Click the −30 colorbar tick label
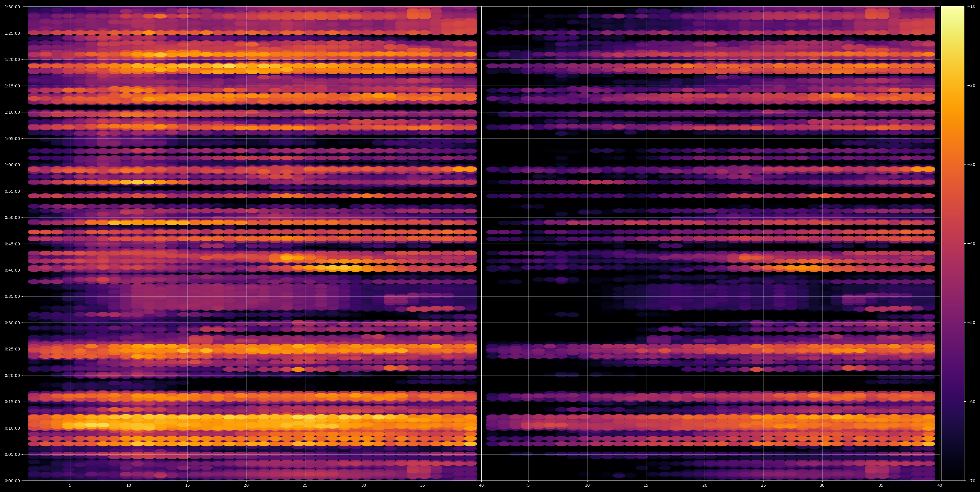The image size is (980, 492). point(971,165)
